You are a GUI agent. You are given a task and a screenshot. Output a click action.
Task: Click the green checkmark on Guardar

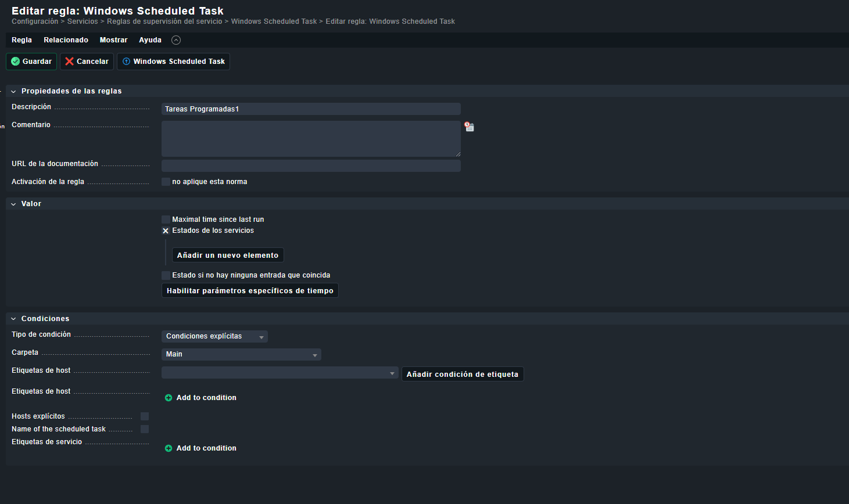(14, 61)
